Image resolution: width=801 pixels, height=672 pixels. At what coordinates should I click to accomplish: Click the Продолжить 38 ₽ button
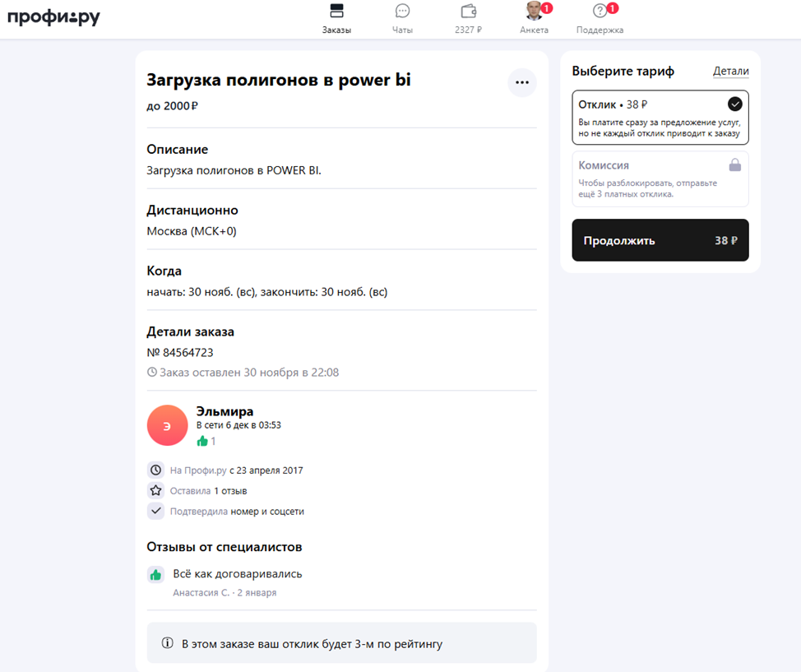coord(660,240)
